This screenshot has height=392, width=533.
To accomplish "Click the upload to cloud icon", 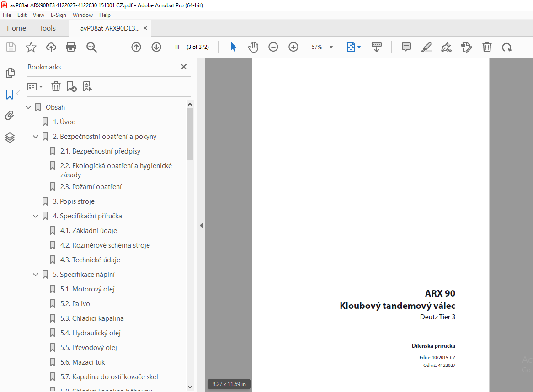I will click(51, 47).
